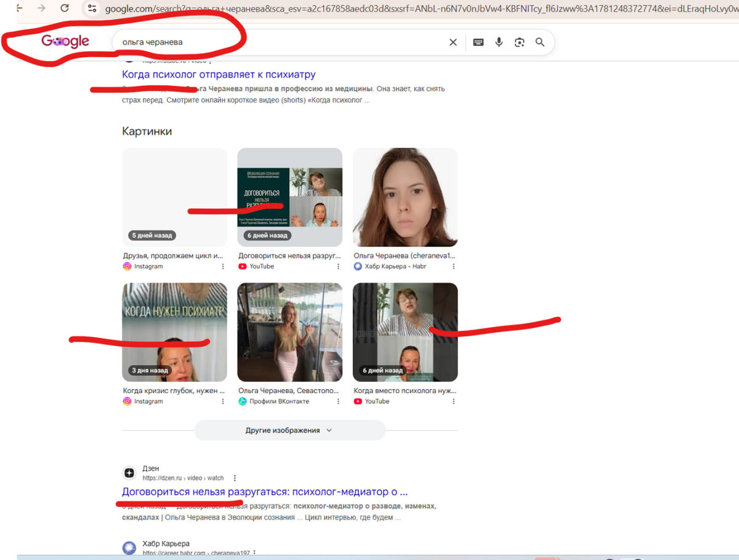Open the Картинки section heading
Viewport: 739px width, 560px height.
(147, 131)
